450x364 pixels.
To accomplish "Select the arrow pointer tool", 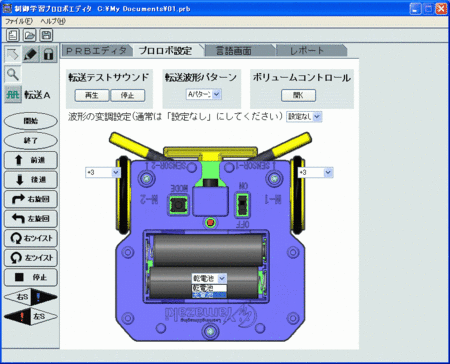I will point(13,54).
